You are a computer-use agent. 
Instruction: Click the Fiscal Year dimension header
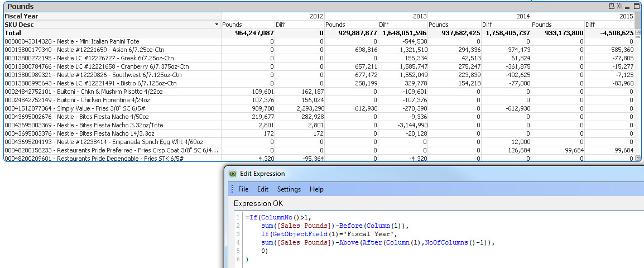point(21,16)
